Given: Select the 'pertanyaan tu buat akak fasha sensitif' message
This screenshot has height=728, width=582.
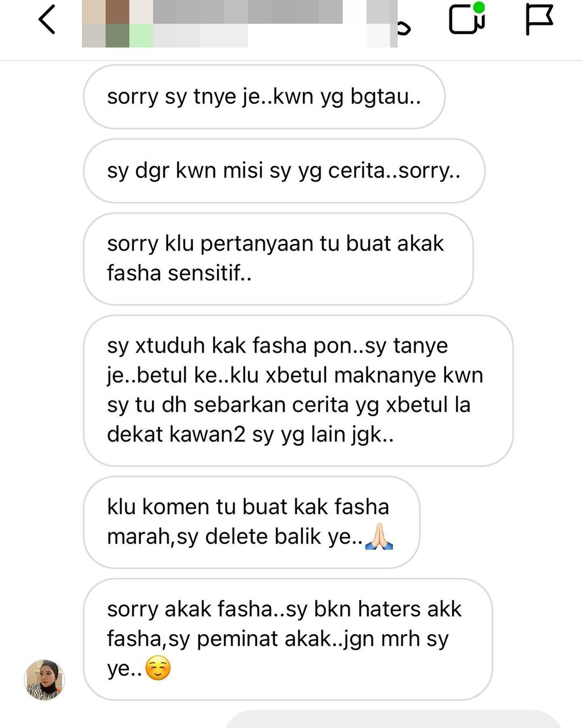Looking at the screenshot, I should 278,259.
